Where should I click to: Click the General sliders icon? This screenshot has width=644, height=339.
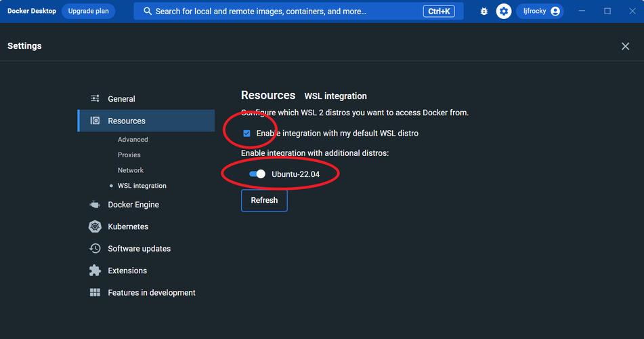pos(95,98)
